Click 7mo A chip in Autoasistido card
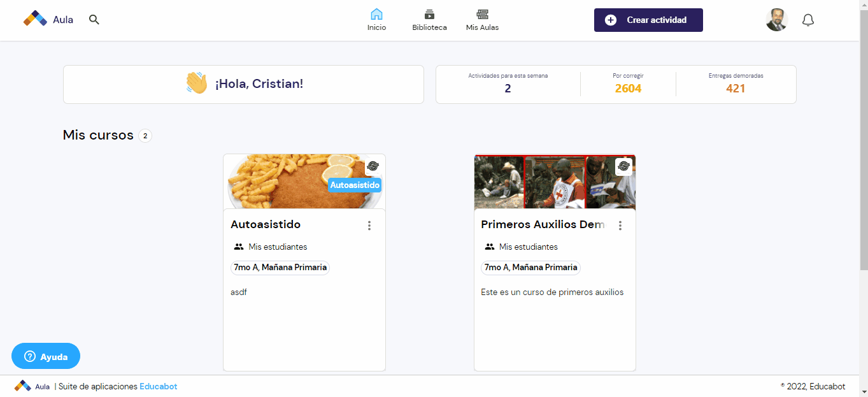This screenshot has width=868, height=397. 280,268
